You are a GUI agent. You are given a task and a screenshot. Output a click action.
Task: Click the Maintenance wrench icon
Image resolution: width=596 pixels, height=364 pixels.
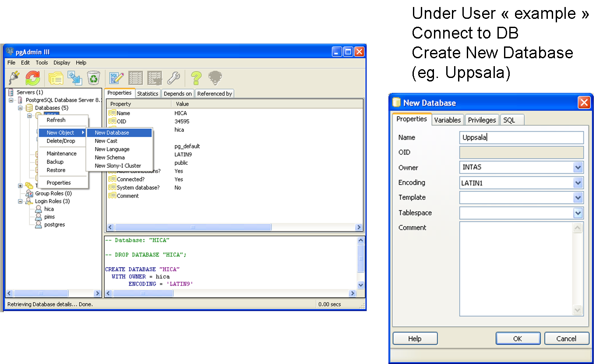173,78
